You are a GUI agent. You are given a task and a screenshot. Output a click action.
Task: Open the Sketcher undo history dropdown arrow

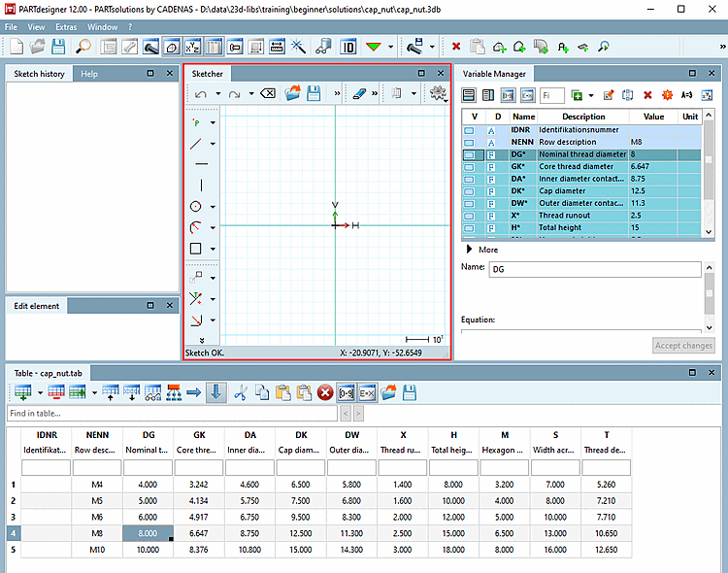click(216, 94)
